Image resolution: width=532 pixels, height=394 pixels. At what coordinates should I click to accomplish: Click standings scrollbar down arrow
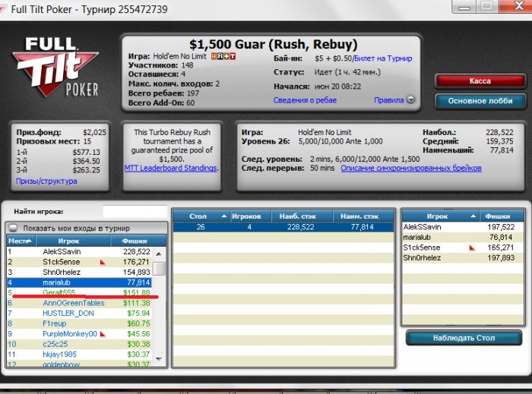[158, 359]
